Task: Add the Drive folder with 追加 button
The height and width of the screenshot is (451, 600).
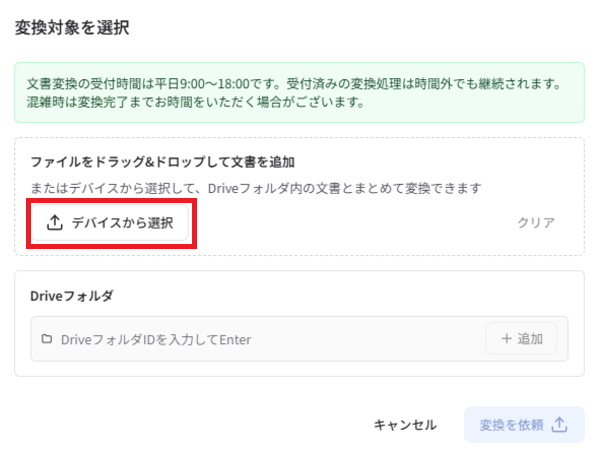Action: [x=521, y=339]
